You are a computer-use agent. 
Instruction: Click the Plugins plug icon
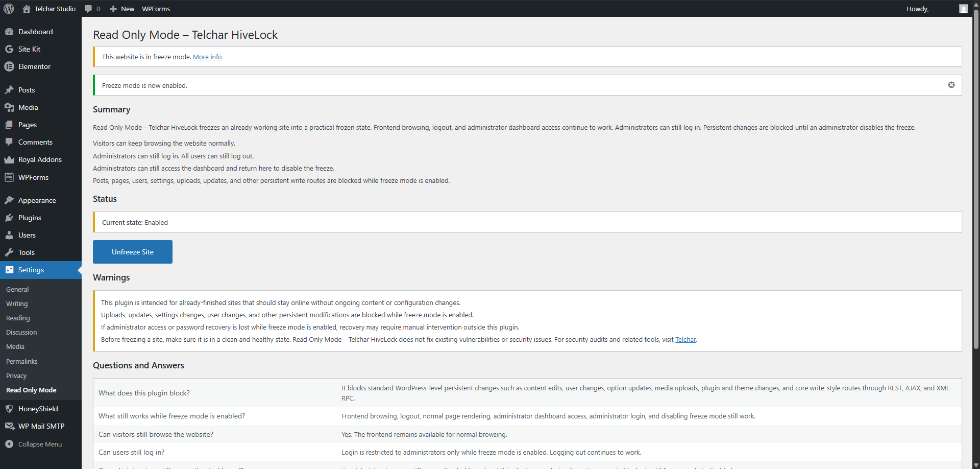pyautogui.click(x=9, y=218)
